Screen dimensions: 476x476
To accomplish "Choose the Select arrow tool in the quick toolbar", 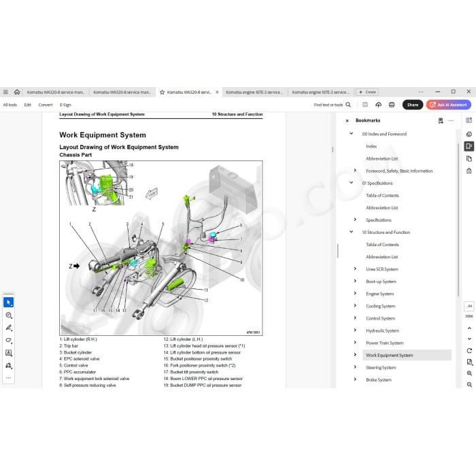I will pyautogui.click(x=8, y=303).
